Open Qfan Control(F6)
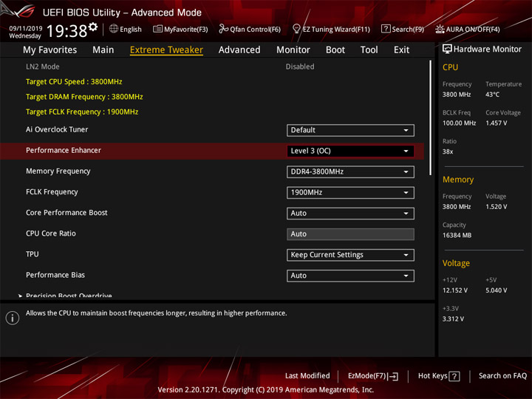Image resolution: width=532 pixels, height=399 pixels. point(250,29)
